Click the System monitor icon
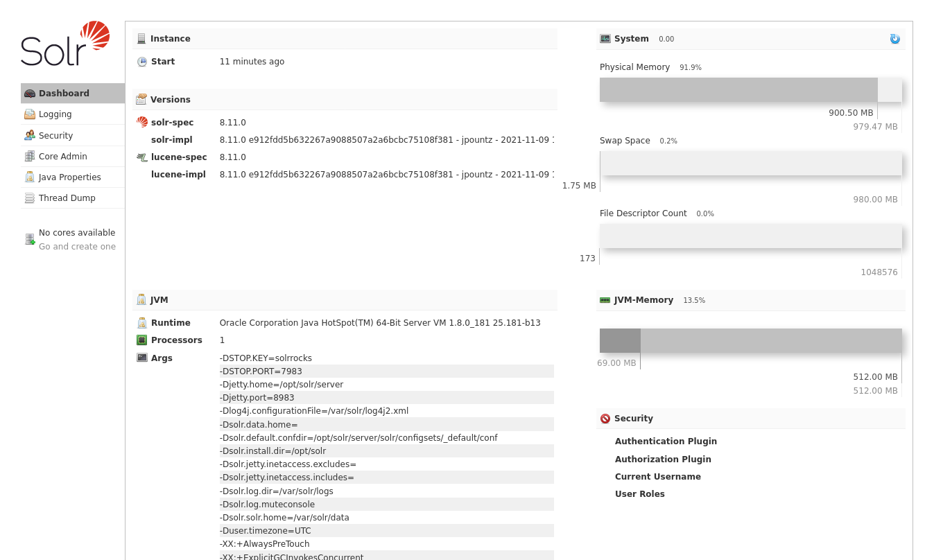This screenshot has height=560, width=934. [x=605, y=39]
